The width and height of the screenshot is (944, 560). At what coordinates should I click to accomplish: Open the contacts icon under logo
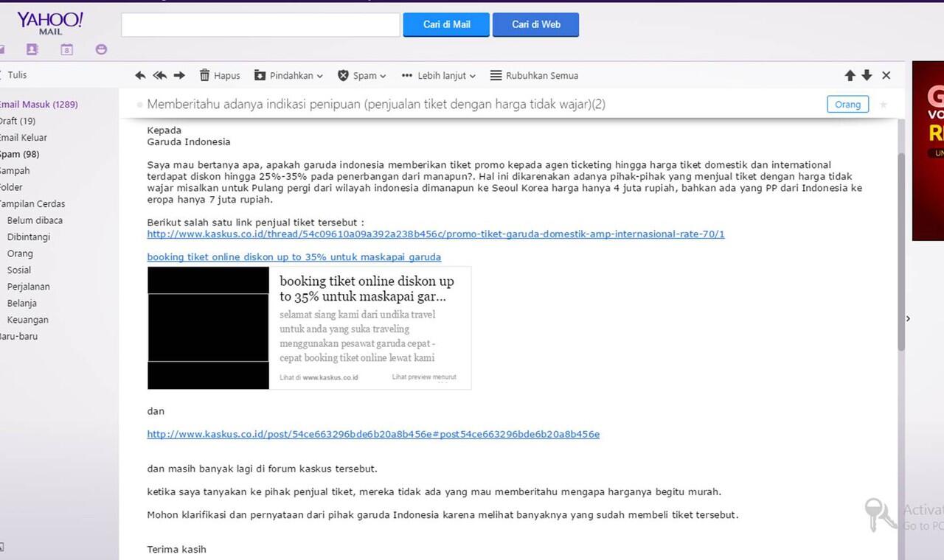(32, 49)
